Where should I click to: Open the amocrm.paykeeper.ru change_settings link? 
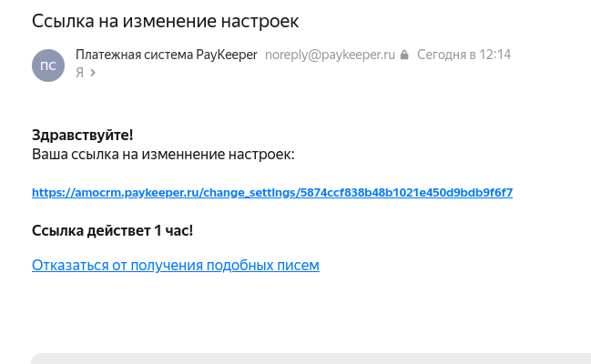[272, 193]
